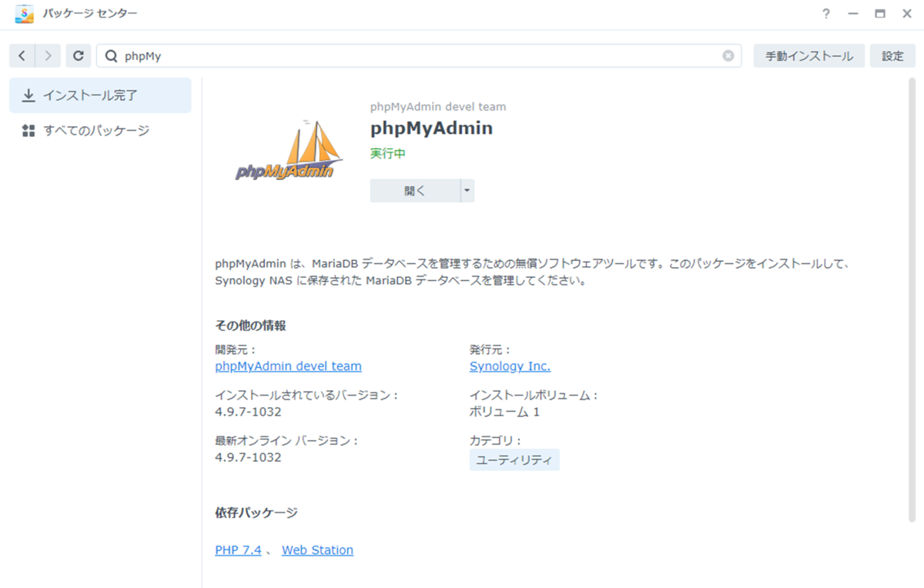Open 手動インストール dialog
This screenshot has height=588, width=924.
click(x=808, y=55)
